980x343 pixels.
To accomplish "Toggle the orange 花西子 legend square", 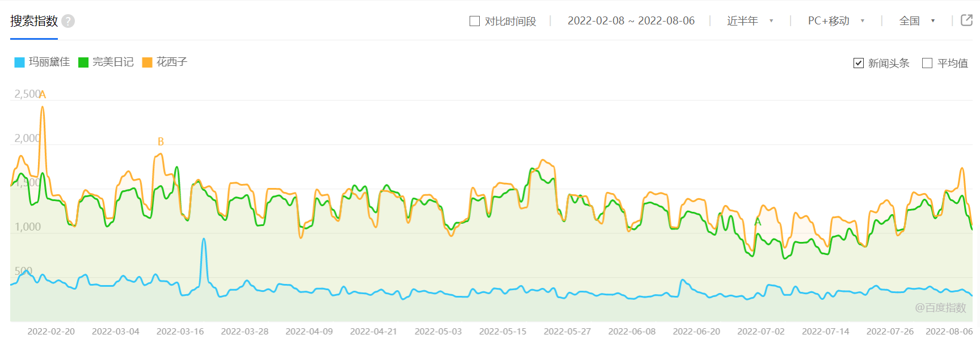I will pos(147,62).
